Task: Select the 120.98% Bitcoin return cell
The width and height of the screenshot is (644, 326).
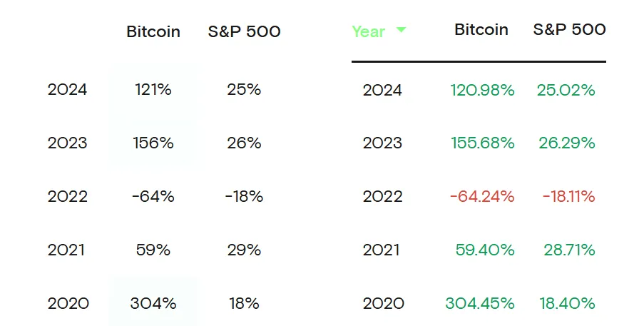Action: coord(482,90)
